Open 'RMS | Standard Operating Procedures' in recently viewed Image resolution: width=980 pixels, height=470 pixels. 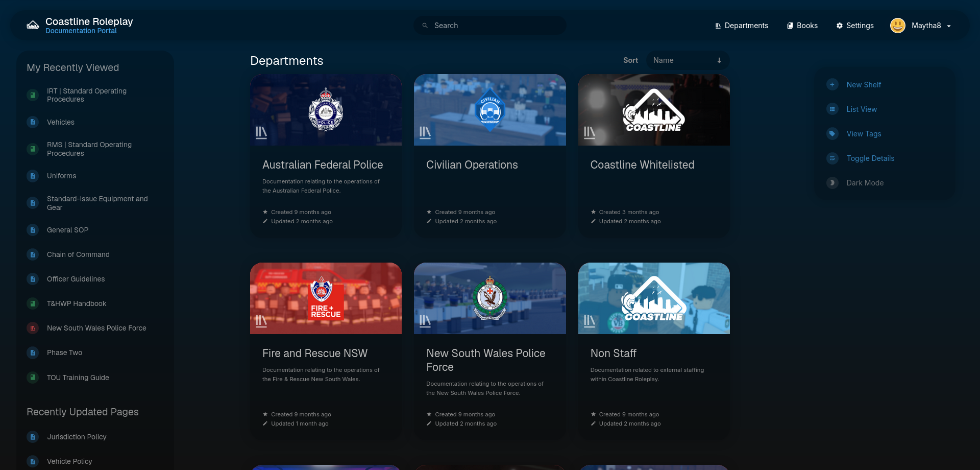click(x=89, y=149)
